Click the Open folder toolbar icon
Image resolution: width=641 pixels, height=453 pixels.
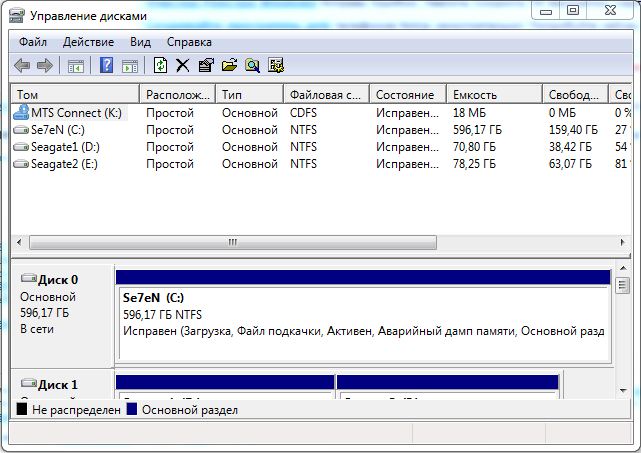point(229,66)
